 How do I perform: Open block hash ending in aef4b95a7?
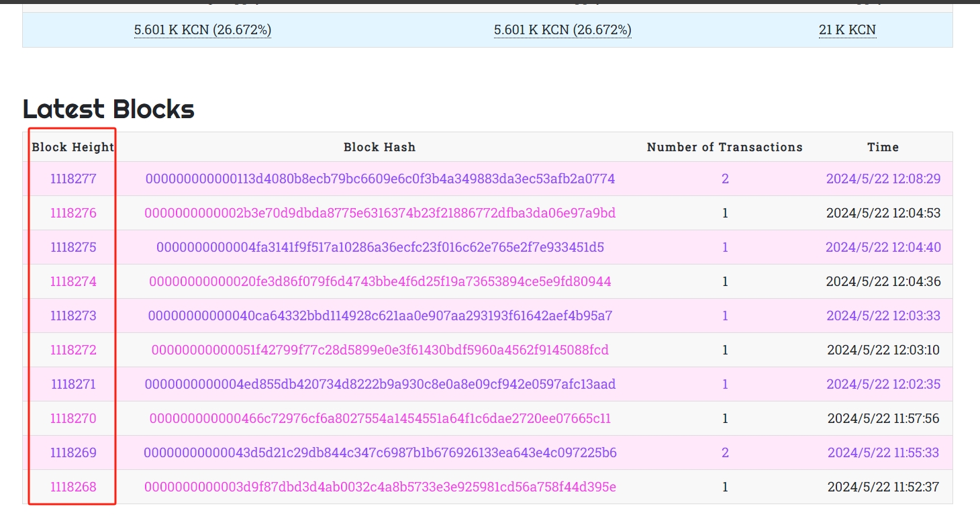click(380, 316)
